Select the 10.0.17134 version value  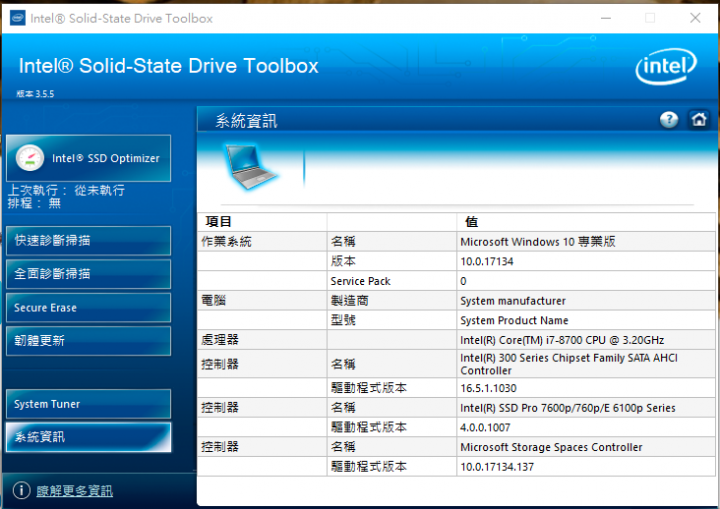tap(487, 261)
